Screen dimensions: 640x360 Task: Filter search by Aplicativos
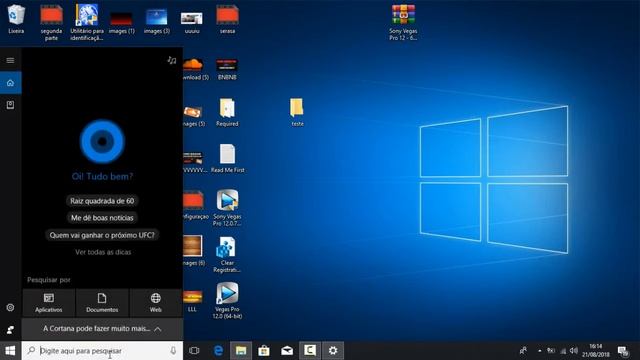[x=49, y=303]
